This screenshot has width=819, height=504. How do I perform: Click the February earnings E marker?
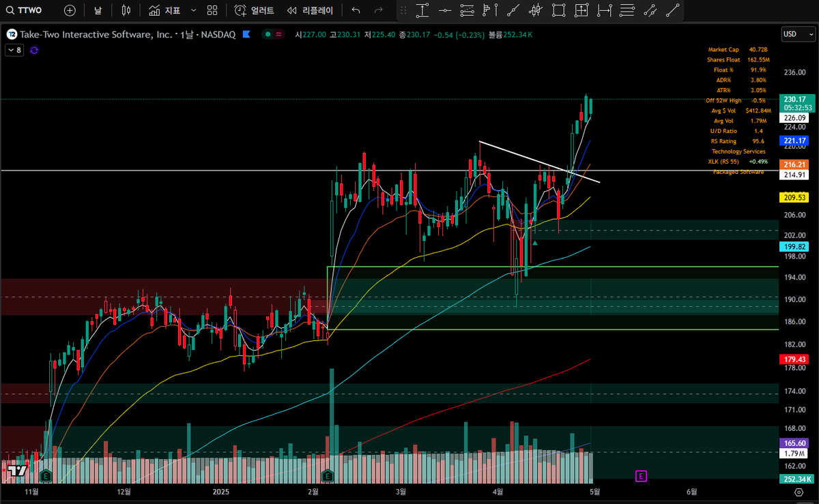pos(328,475)
